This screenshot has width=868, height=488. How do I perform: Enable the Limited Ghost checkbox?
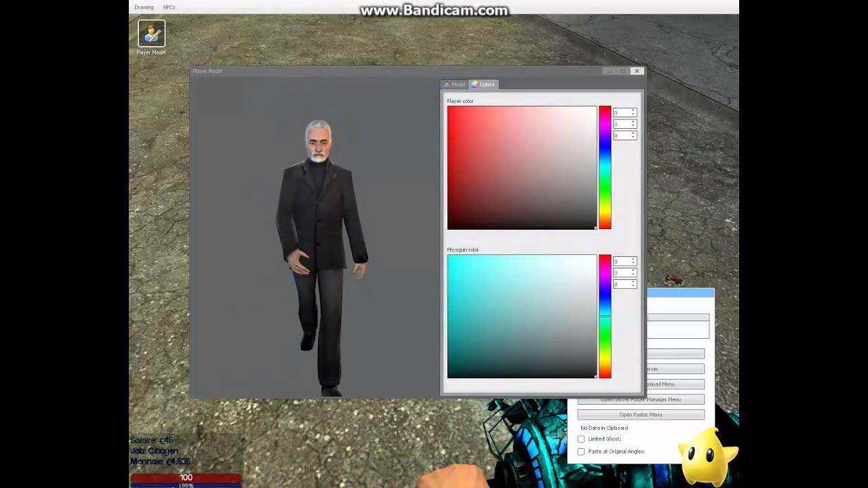pyautogui.click(x=581, y=439)
